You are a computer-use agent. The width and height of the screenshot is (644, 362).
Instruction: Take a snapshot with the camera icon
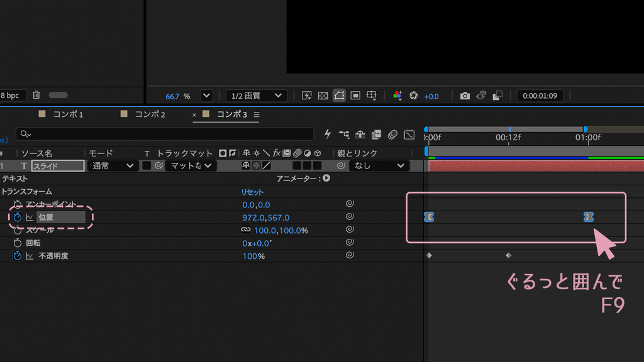tap(465, 96)
